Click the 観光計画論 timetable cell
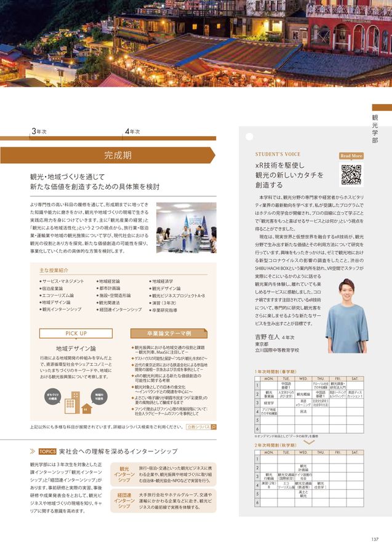 point(303,468)
